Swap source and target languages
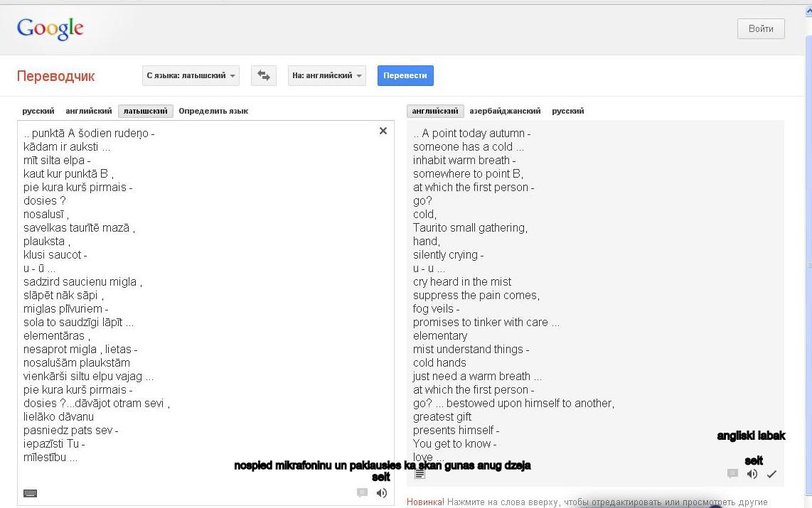 click(264, 75)
